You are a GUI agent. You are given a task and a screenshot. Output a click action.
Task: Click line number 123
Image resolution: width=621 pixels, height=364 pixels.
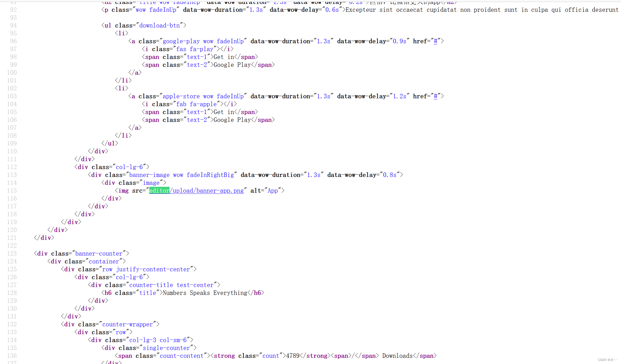click(x=12, y=254)
